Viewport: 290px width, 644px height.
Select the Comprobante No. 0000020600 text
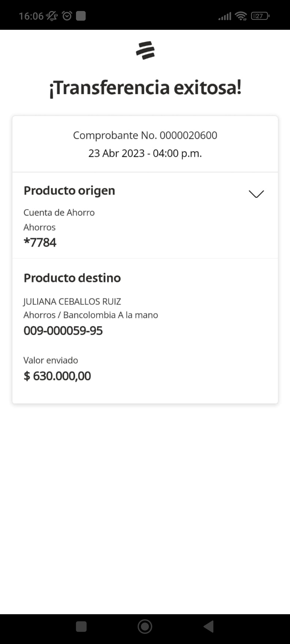(x=145, y=136)
